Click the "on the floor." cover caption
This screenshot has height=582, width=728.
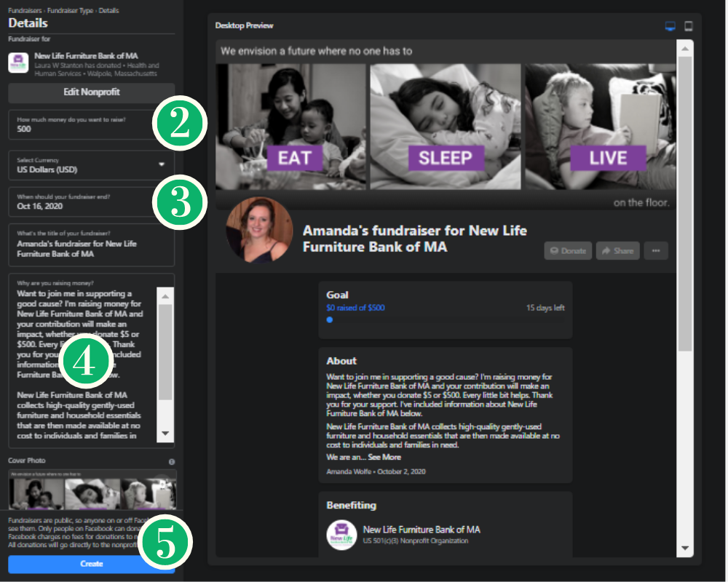(641, 203)
